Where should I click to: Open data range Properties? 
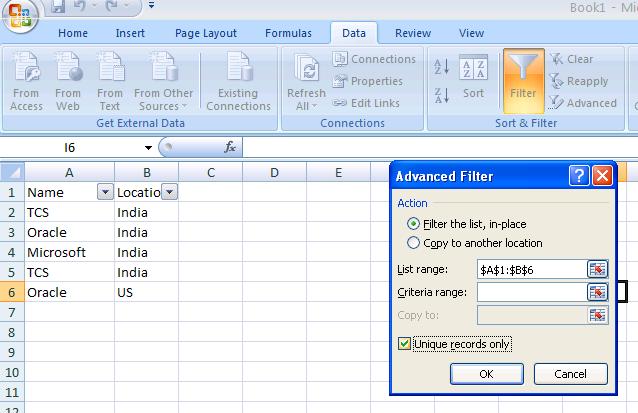click(367, 81)
